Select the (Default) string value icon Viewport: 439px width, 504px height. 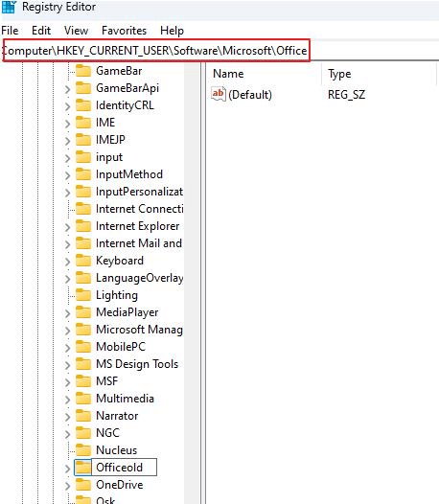coord(219,94)
